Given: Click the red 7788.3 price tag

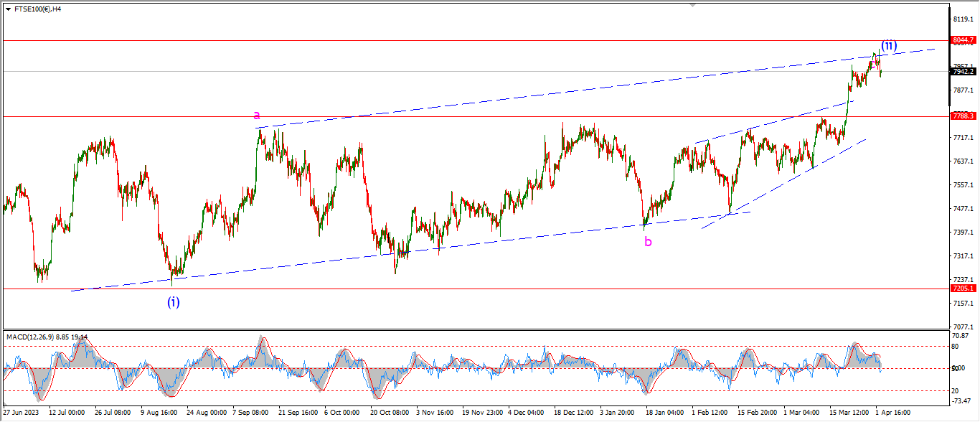Looking at the screenshot, I should point(963,116).
